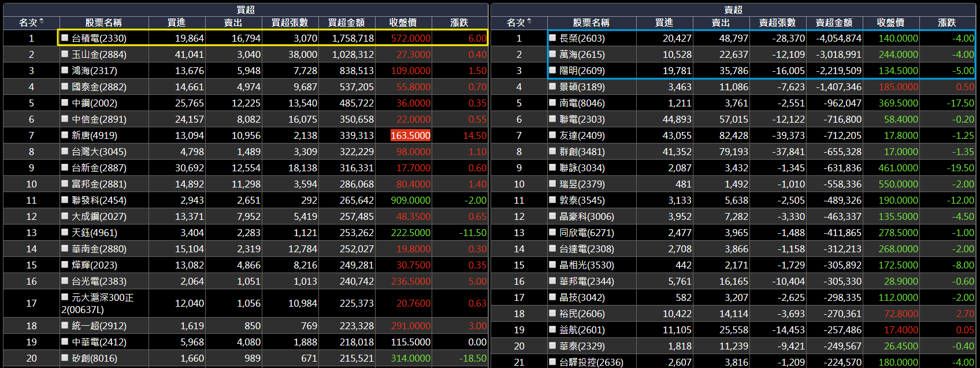Click the 收盤價 header in 賣超 table

coord(891,23)
